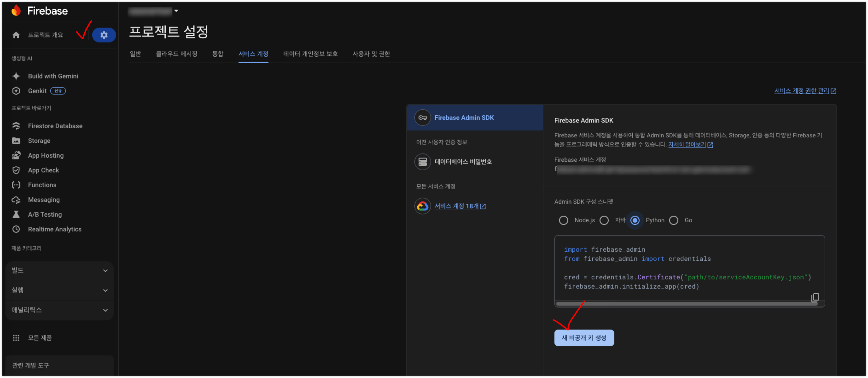
Task: Open the 서비스 계정 권한 관리 link
Action: pos(802,91)
